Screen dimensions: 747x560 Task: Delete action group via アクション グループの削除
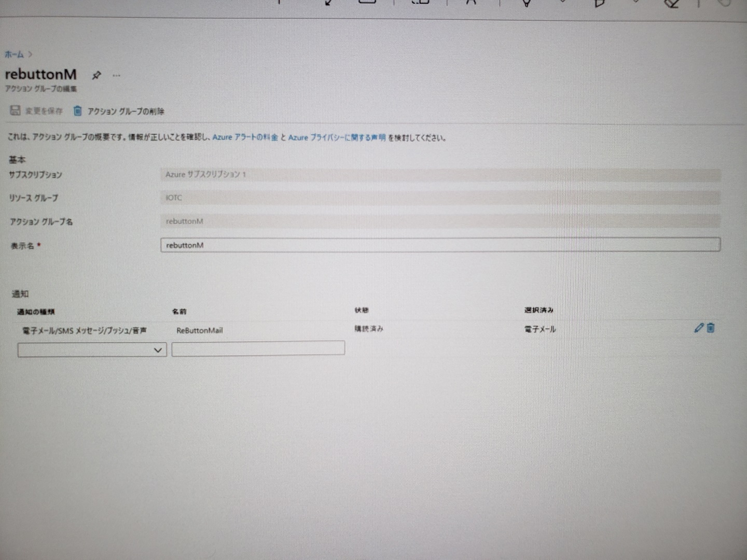(119, 111)
